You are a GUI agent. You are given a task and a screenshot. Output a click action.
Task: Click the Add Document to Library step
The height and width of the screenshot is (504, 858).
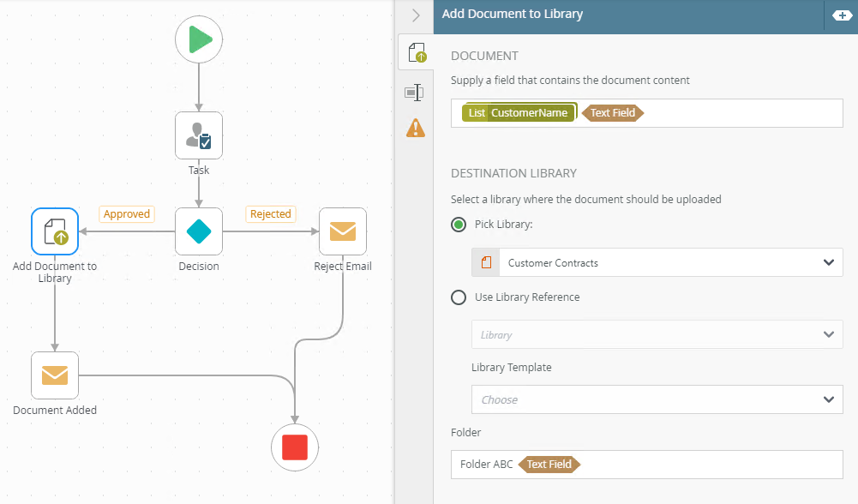click(55, 231)
